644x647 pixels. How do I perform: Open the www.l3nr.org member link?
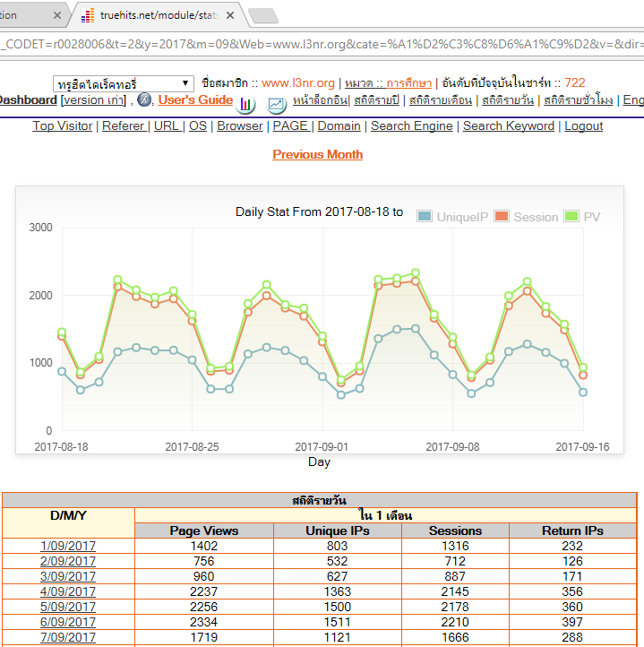(298, 82)
